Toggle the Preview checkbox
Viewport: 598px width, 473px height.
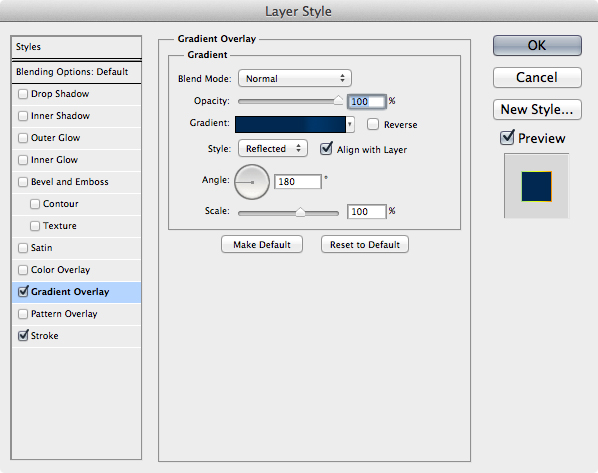tap(507, 137)
